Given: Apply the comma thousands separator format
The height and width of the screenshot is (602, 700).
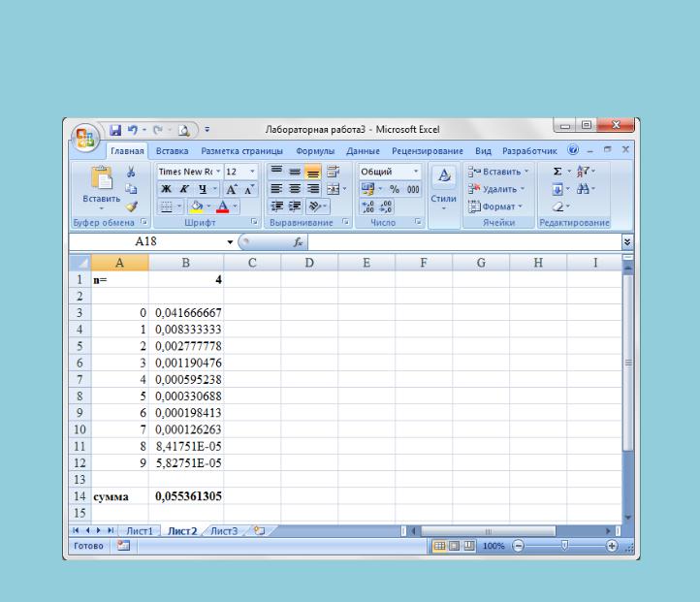Looking at the screenshot, I should pyautogui.click(x=413, y=189).
